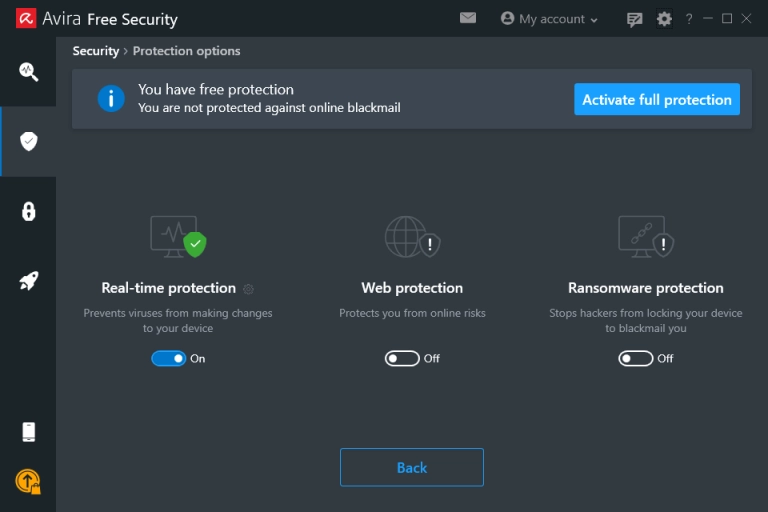Open the Status scan sidebar icon

(28, 72)
